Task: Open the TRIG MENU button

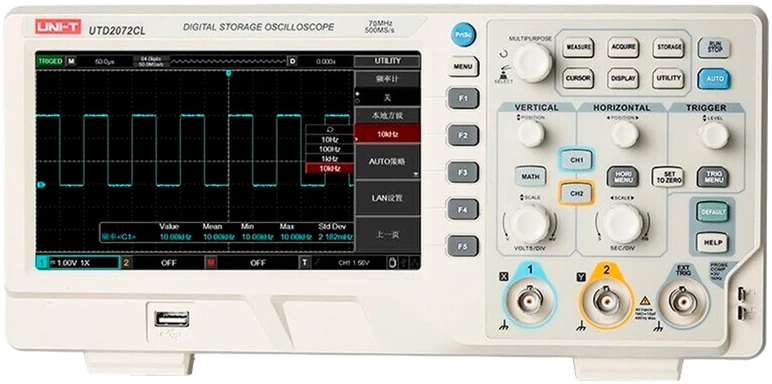Action: (x=712, y=177)
